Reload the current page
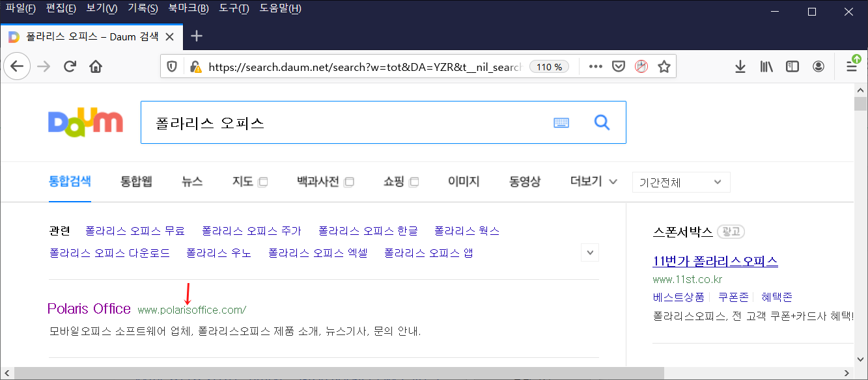 70,66
